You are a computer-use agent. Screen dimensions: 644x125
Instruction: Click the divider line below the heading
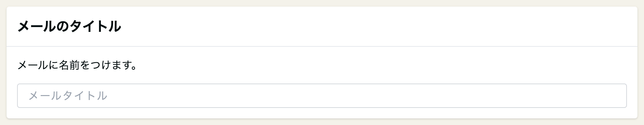322,46
